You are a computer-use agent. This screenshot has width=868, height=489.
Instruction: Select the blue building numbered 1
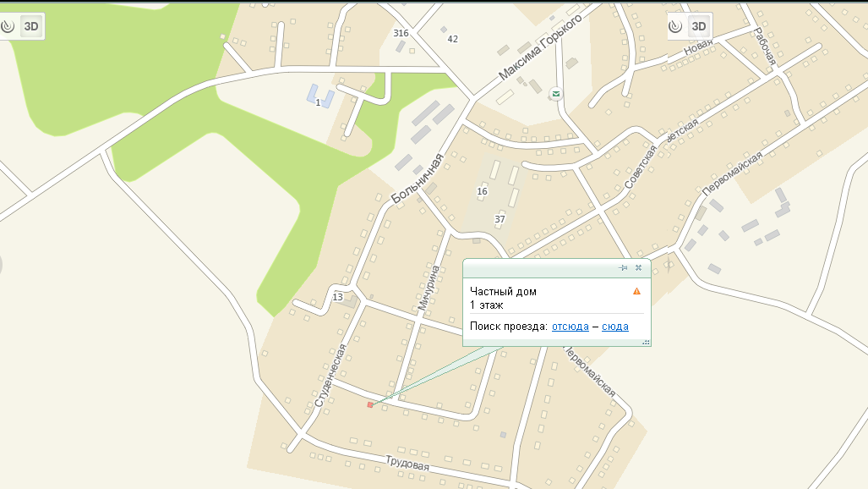(320, 97)
